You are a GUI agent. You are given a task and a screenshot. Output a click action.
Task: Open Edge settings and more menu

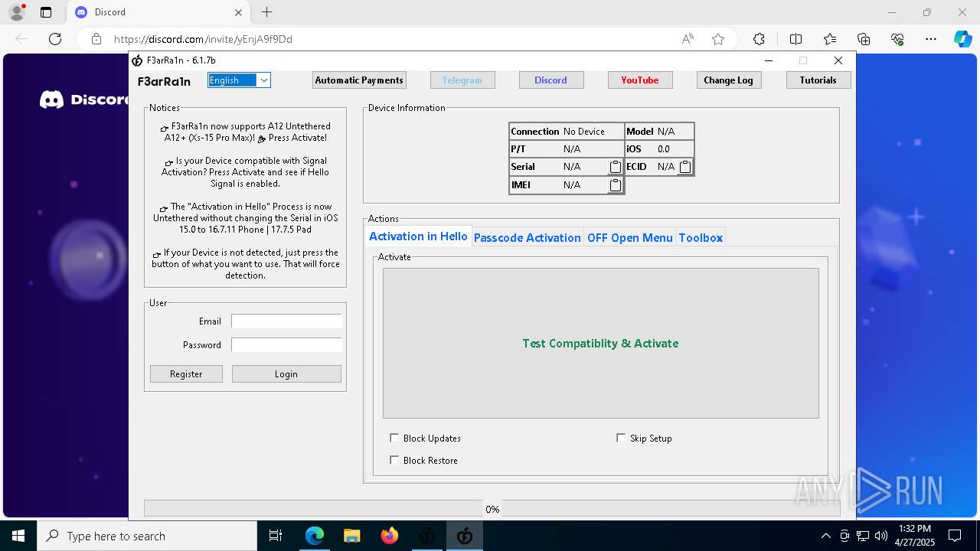pos(931,39)
